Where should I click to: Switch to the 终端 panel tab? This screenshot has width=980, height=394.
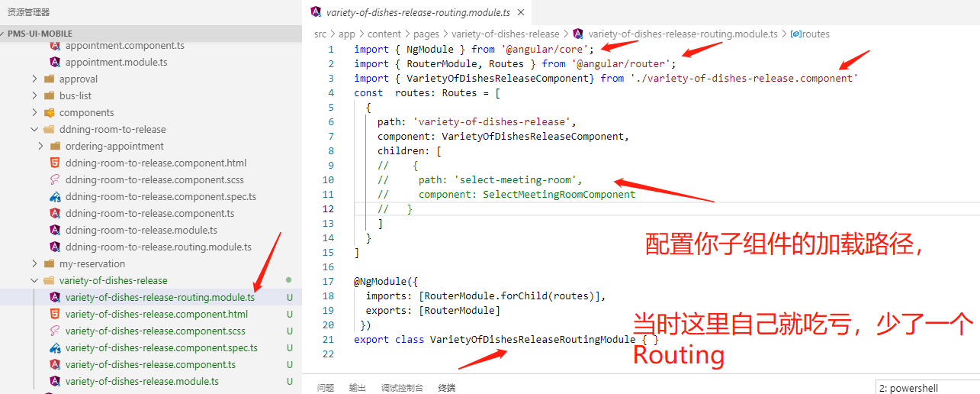447,388
